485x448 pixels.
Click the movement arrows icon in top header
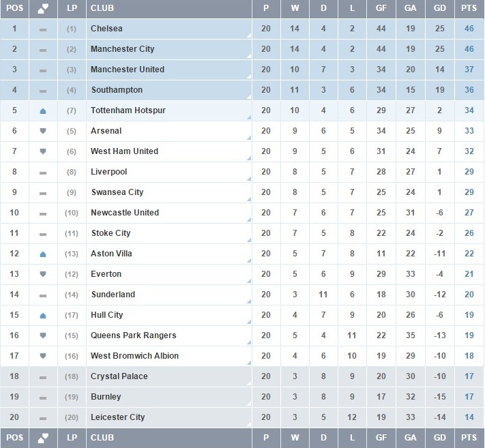(43, 8)
